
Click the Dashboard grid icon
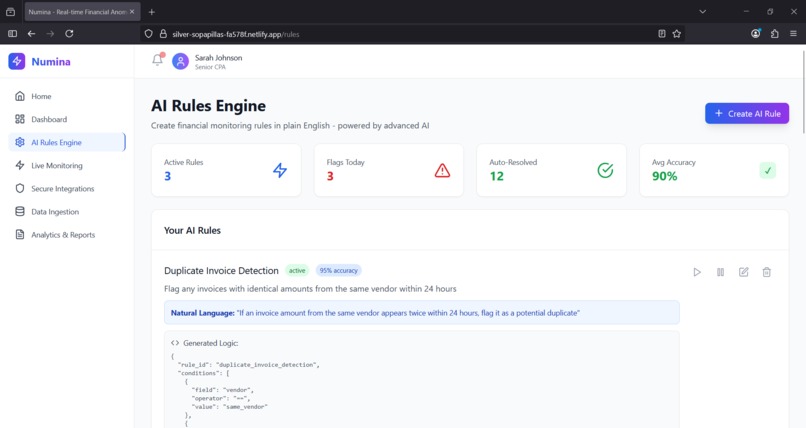pos(20,119)
